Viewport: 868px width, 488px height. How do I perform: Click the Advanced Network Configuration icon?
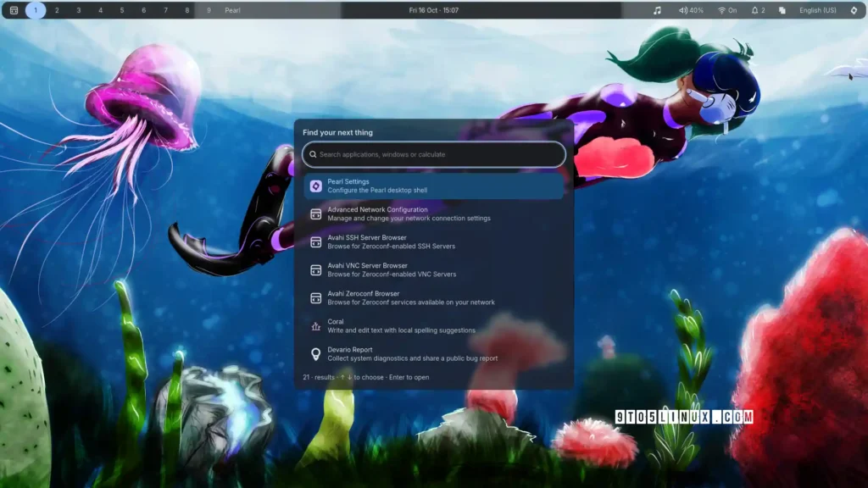[x=315, y=214]
